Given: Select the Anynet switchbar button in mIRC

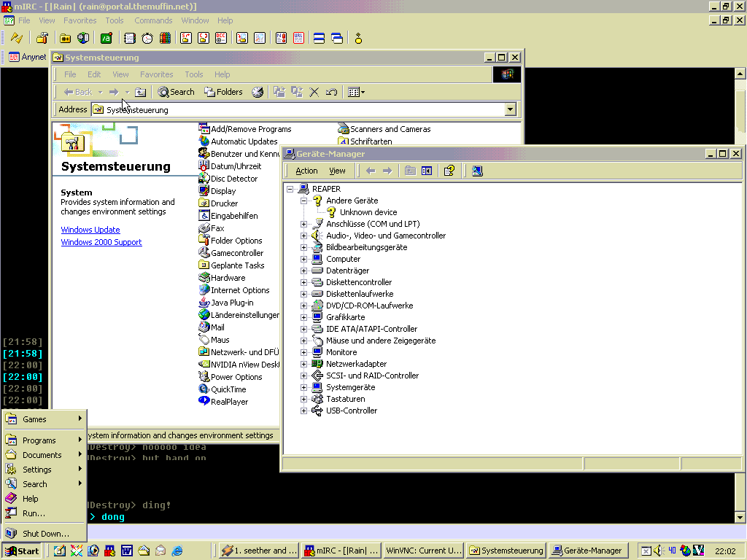Looking at the screenshot, I should point(28,57).
